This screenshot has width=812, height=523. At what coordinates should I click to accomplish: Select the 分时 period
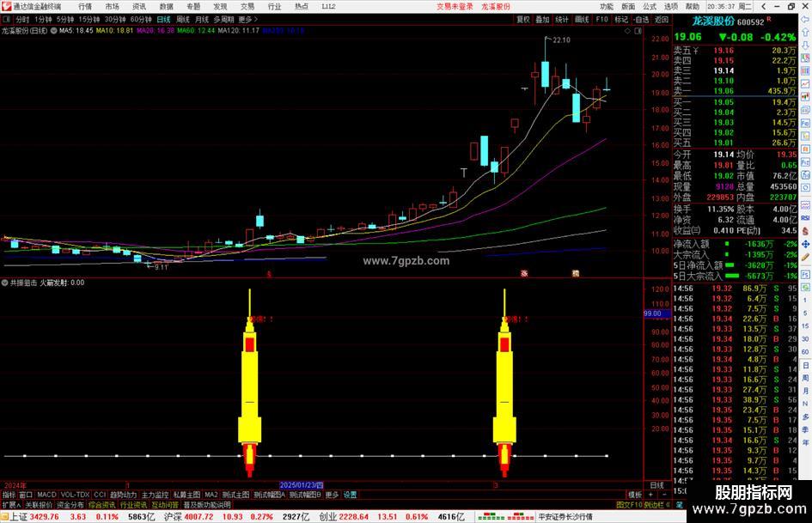(22, 19)
